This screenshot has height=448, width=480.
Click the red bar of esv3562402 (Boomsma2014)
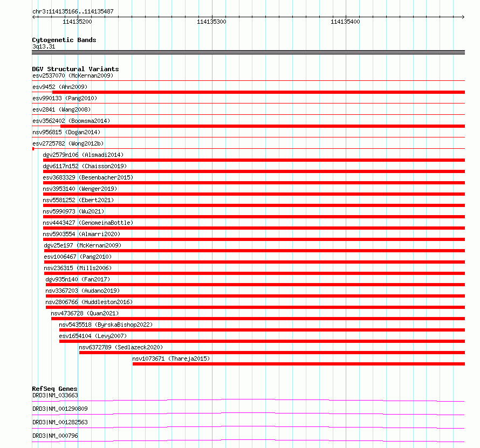point(263,126)
